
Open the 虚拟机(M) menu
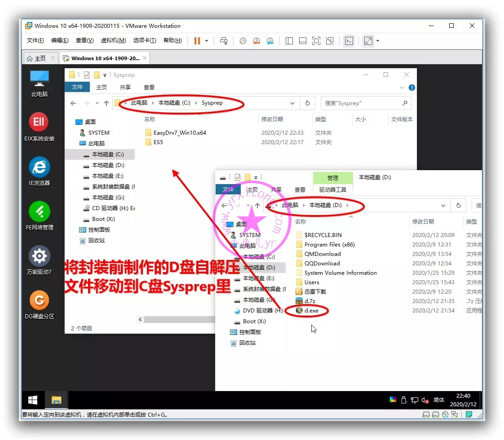coord(113,40)
